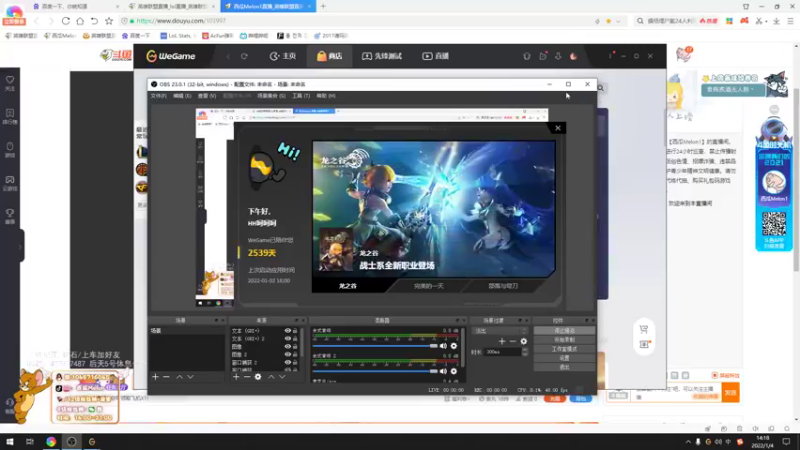Click 退出 button in OBS controls
The height and width of the screenshot is (450, 800).
[564, 367]
